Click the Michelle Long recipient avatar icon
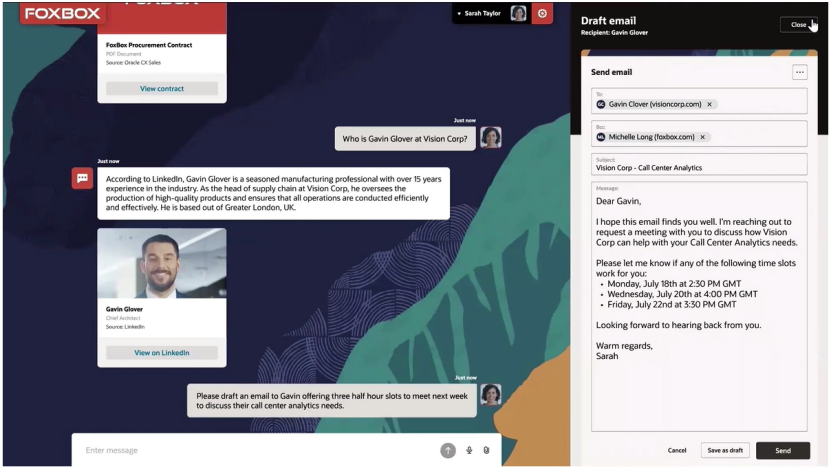This screenshot has height=467, width=831. point(600,137)
